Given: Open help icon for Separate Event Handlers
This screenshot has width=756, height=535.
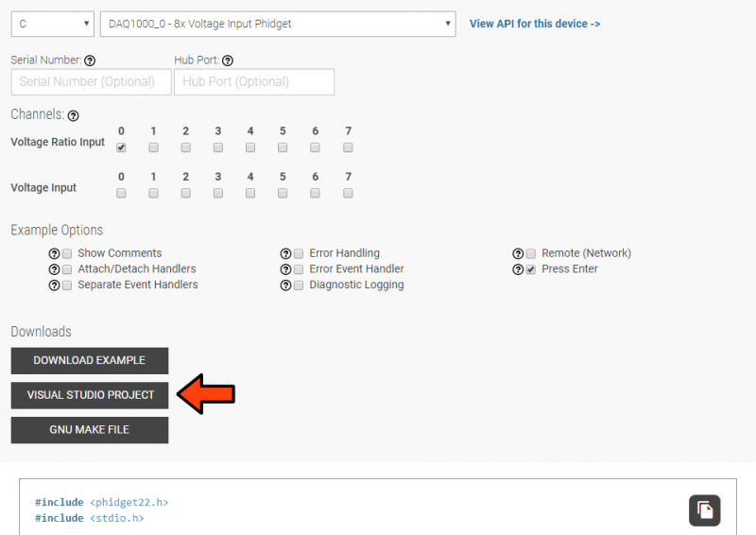Looking at the screenshot, I should coord(54,285).
